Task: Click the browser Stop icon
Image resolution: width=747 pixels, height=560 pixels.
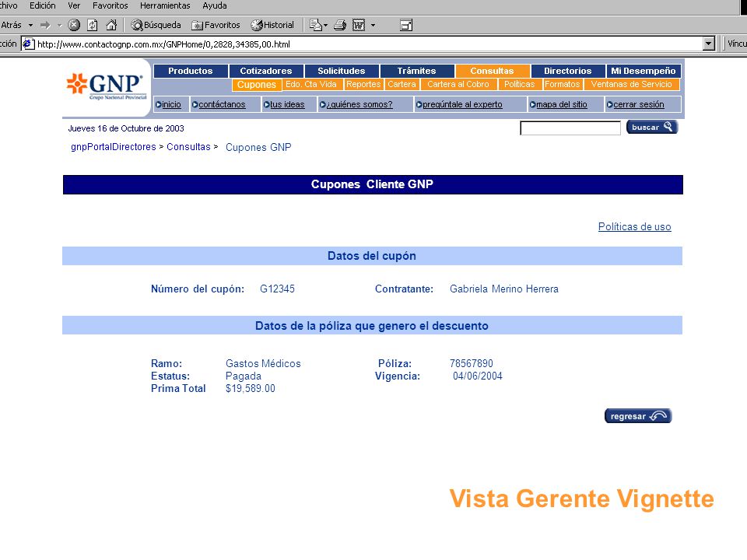Action: [x=74, y=25]
